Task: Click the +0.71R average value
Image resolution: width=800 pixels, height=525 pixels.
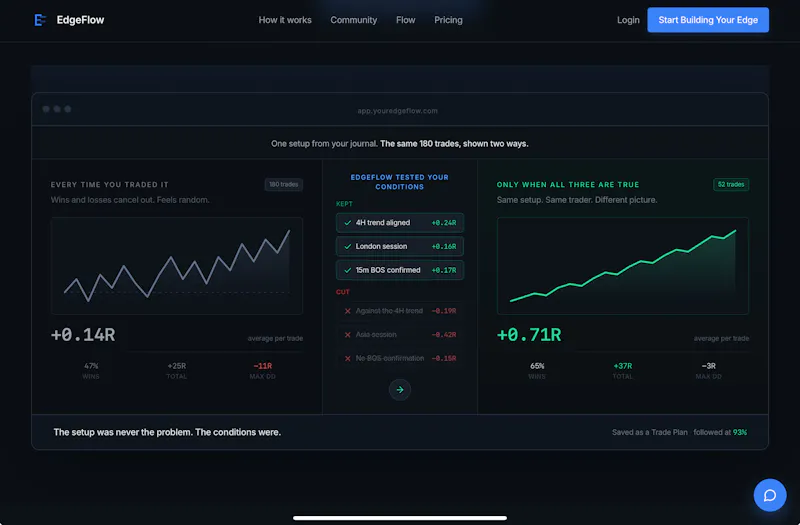Action: pyautogui.click(x=529, y=335)
